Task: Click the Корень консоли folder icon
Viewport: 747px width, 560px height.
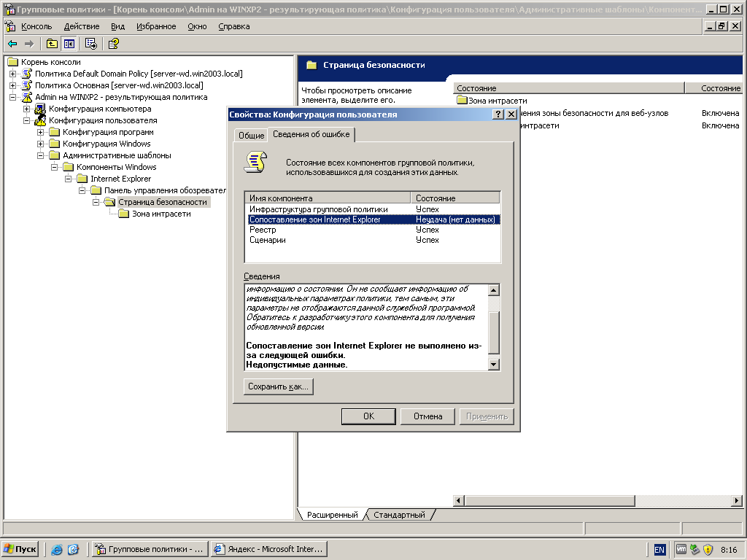Action: (13, 62)
